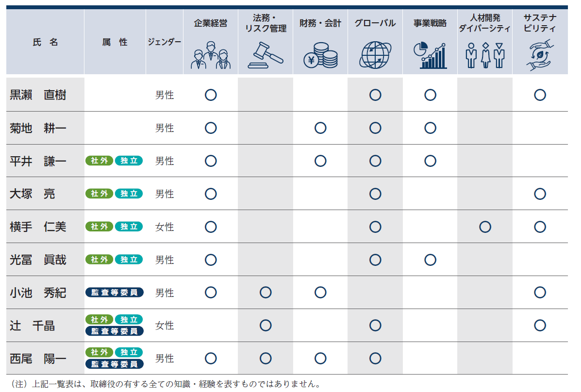This screenshot has width=581, height=392.
Task: Click the 属性 column header
Action: click(x=115, y=42)
